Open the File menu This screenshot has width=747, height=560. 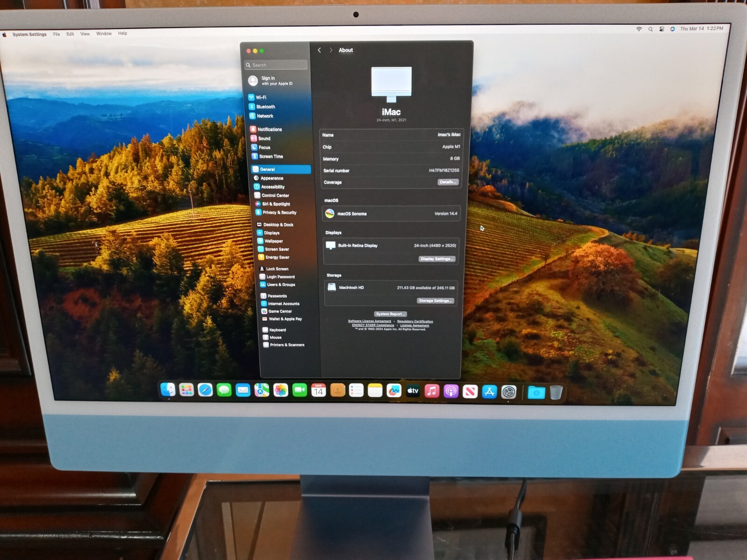point(56,34)
